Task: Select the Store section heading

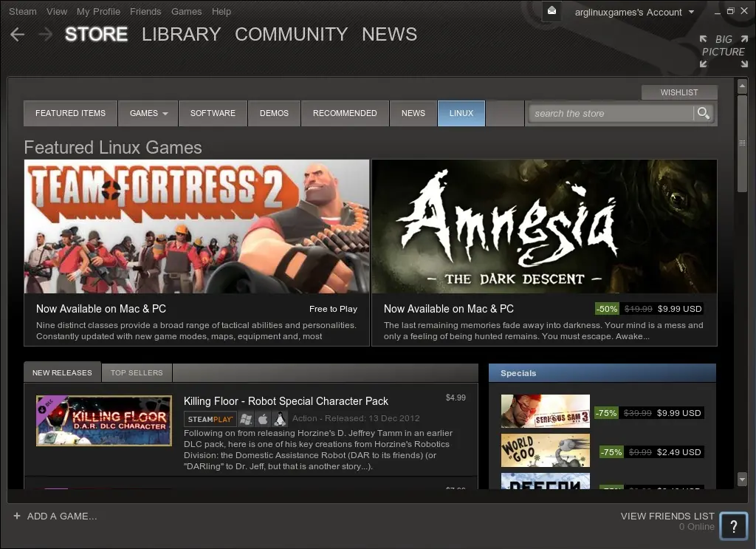Action: pyautogui.click(x=96, y=34)
